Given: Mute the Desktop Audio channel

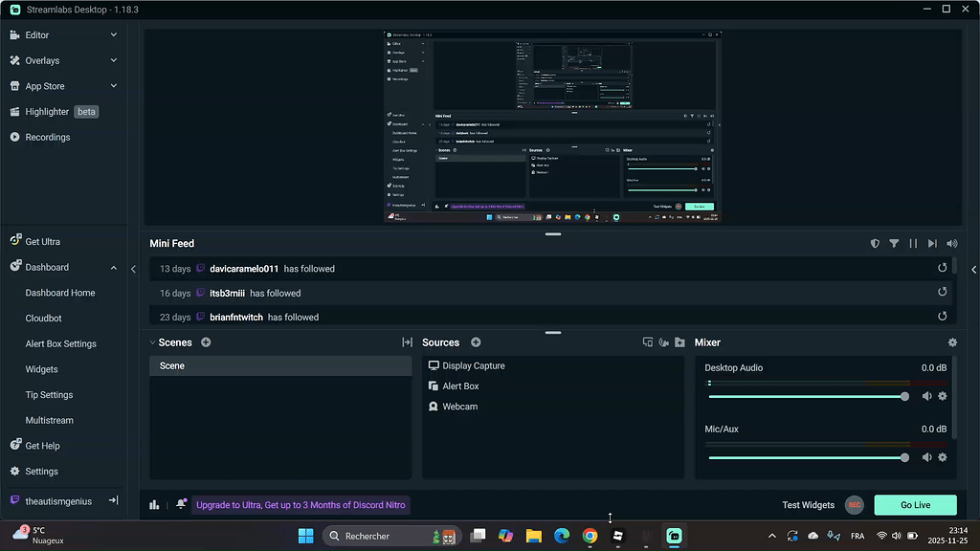Looking at the screenshot, I should coord(926,395).
